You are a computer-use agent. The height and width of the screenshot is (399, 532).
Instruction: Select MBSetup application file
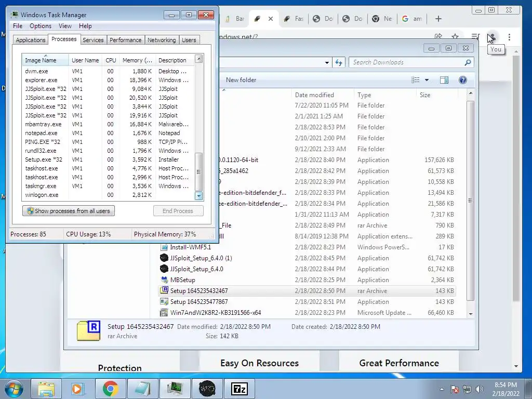tap(307, 280)
